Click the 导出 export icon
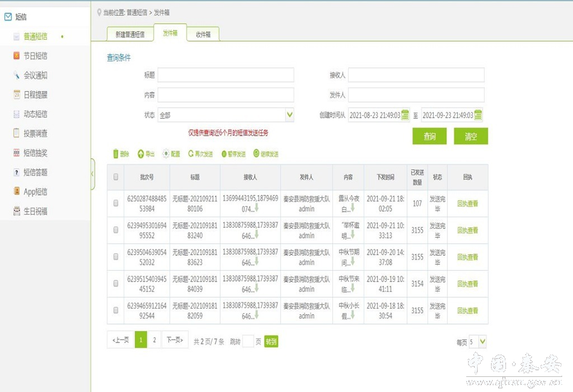Viewport: 573px width, 392px height. (x=141, y=154)
